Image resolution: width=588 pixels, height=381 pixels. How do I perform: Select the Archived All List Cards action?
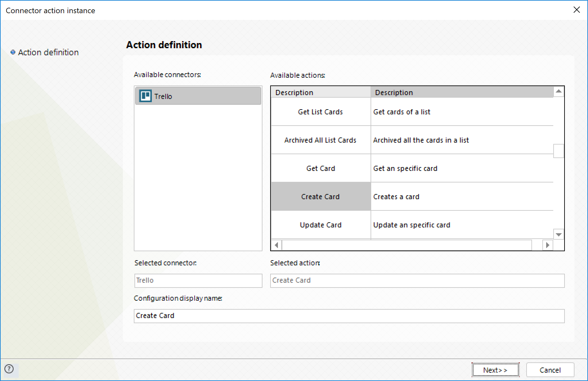(x=321, y=140)
